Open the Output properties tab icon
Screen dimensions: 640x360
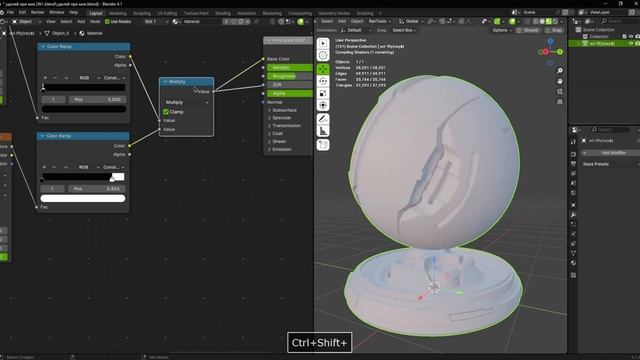coord(573,164)
